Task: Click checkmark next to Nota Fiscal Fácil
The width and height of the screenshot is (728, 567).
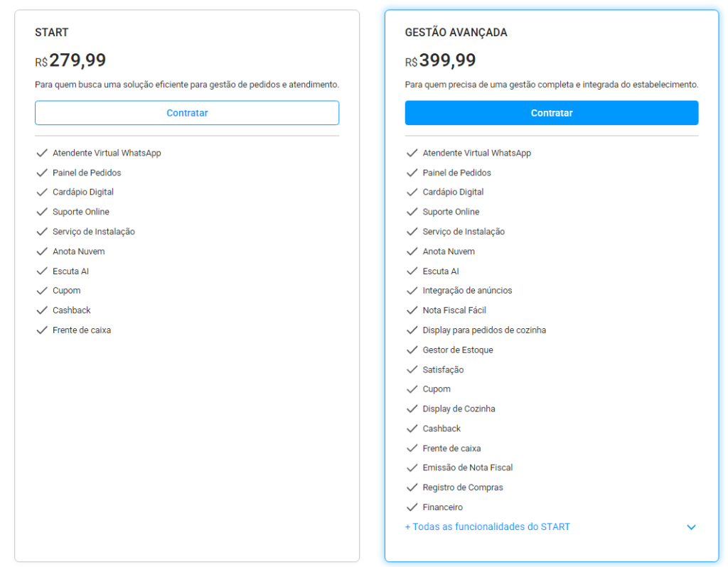Action: (x=412, y=310)
